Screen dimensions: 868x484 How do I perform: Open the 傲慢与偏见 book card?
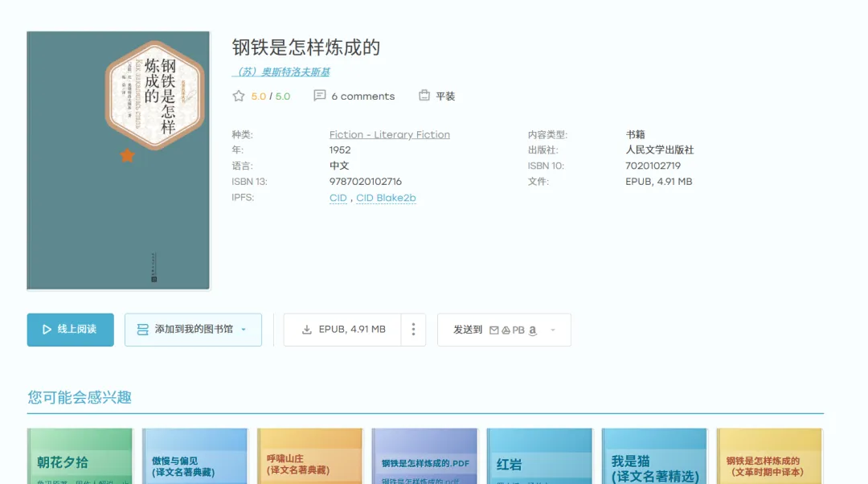coord(194,456)
